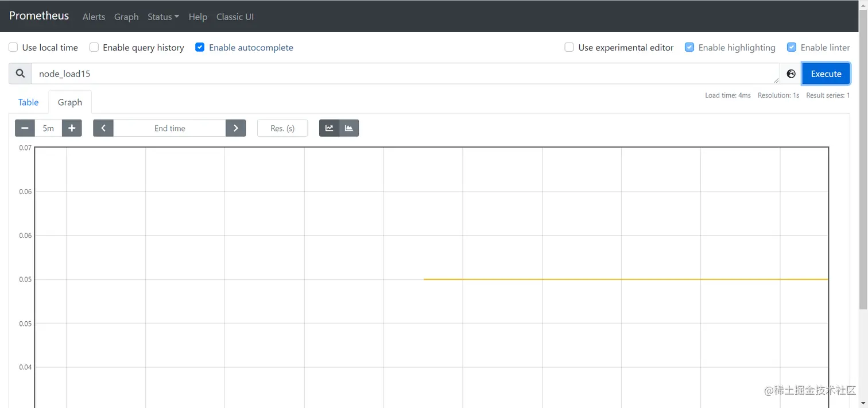Click the yellow node_load15 series line
Image resolution: width=868 pixels, height=408 pixels.
(626, 279)
